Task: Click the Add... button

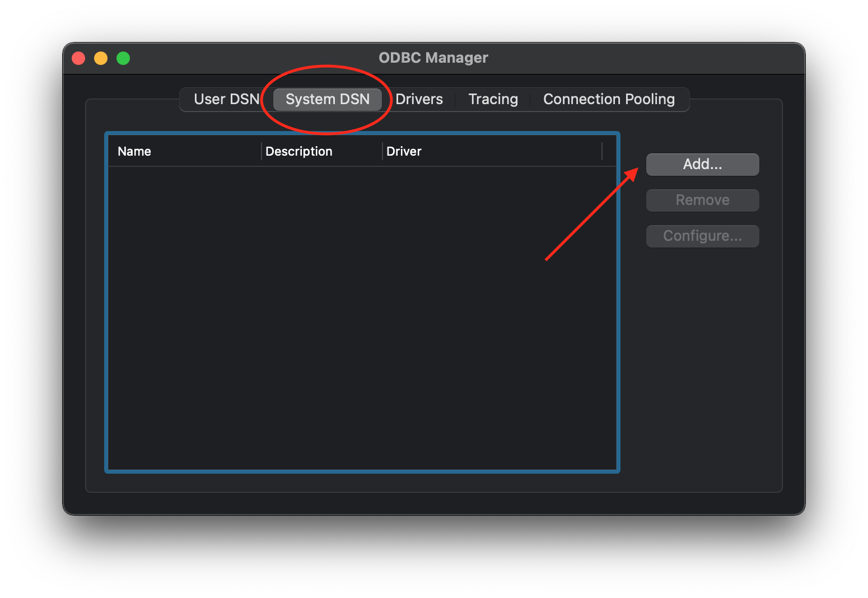Action: click(702, 164)
